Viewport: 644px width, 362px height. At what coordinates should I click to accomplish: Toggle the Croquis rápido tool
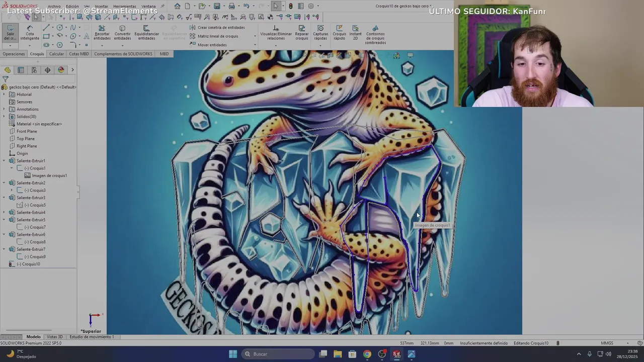tap(339, 33)
